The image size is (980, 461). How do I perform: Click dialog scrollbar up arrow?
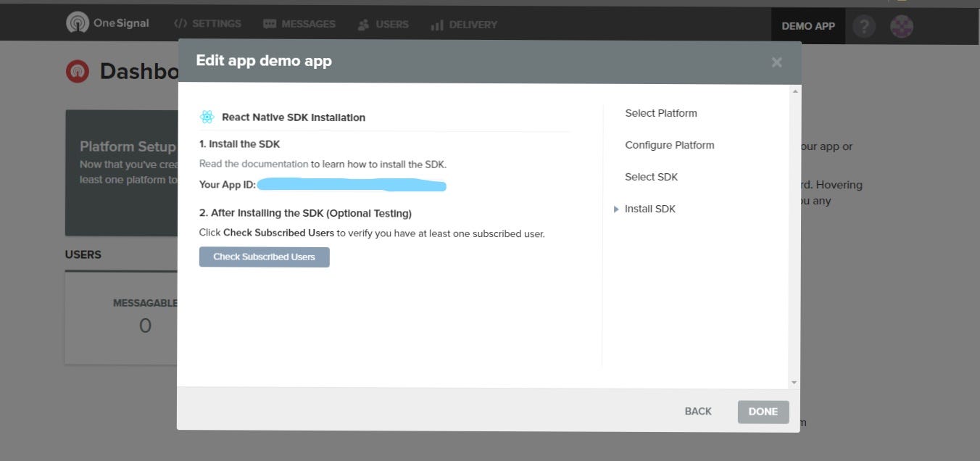(x=794, y=91)
